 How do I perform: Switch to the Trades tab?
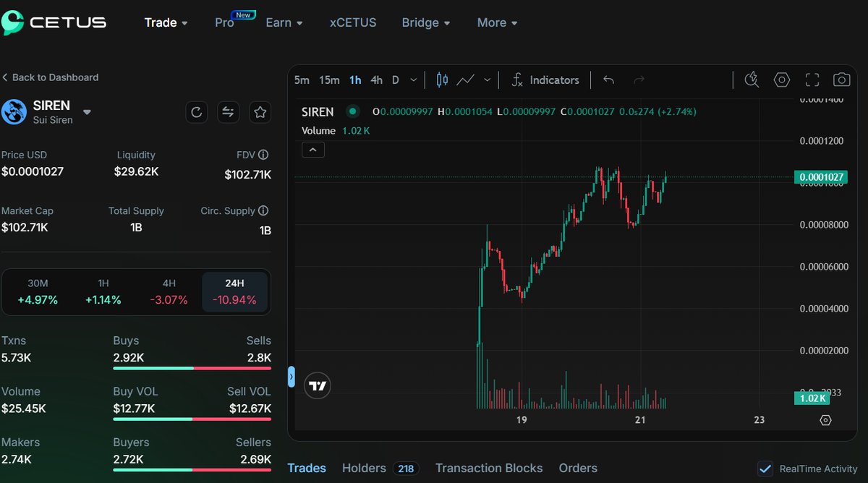click(307, 468)
